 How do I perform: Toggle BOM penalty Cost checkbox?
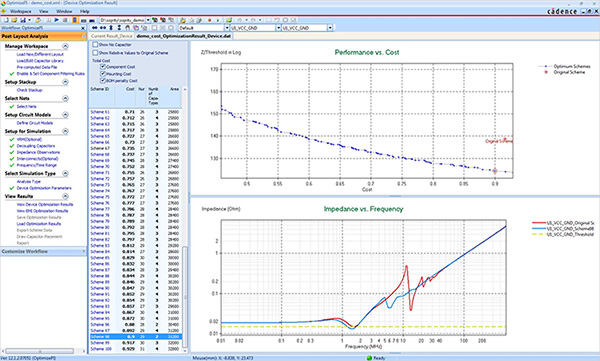[x=103, y=80]
